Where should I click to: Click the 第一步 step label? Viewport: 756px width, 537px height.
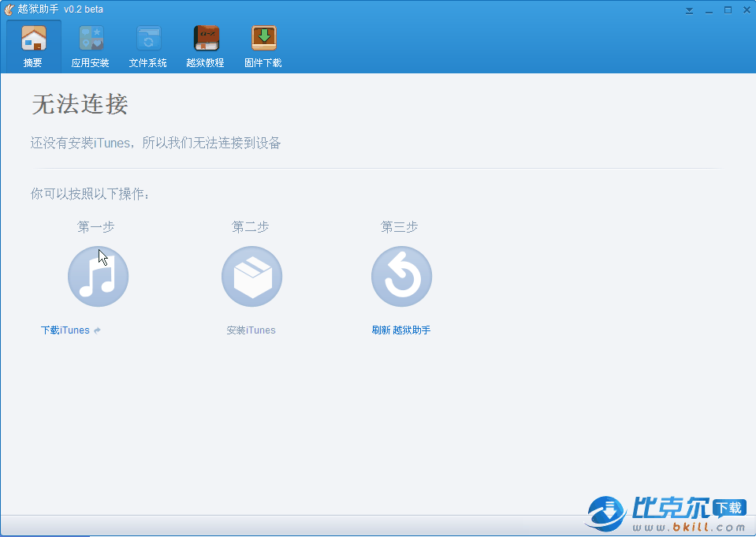[x=96, y=227]
